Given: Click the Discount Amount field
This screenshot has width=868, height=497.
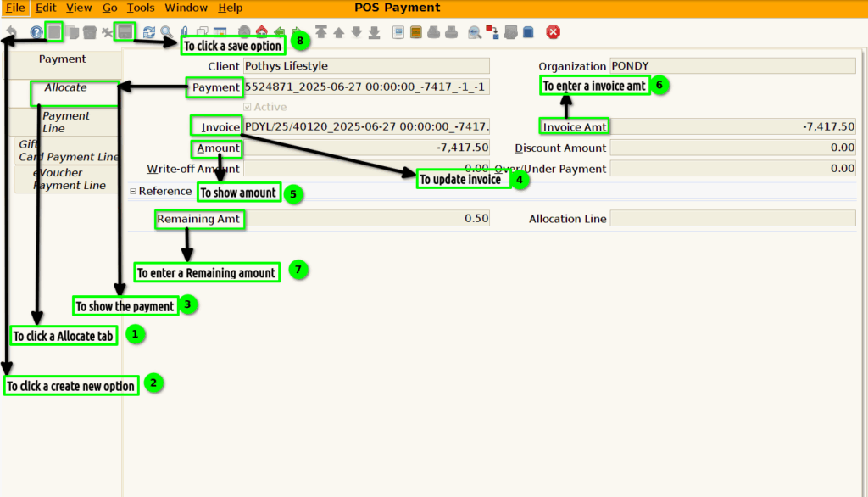Looking at the screenshot, I should [733, 148].
